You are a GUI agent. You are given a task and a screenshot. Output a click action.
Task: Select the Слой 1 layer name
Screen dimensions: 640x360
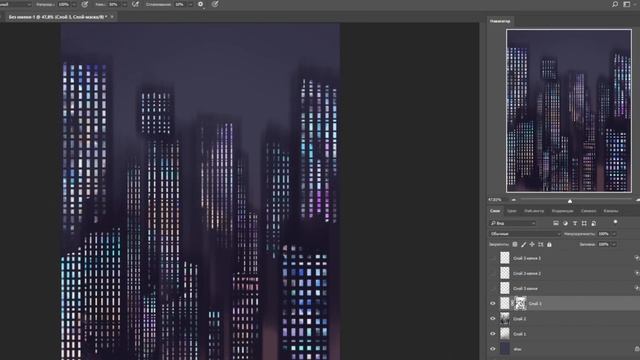[520, 333]
